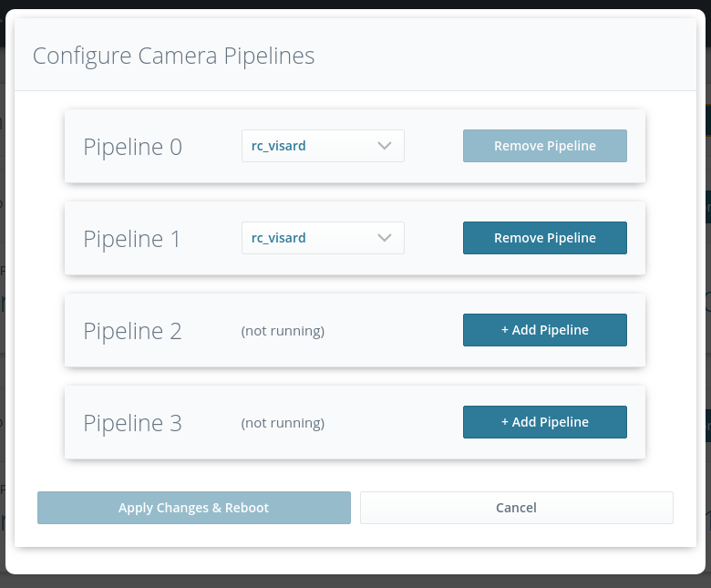The height and width of the screenshot is (588, 711).
Task: Select the Pipeline 0 label
Action: click(132, 147)
